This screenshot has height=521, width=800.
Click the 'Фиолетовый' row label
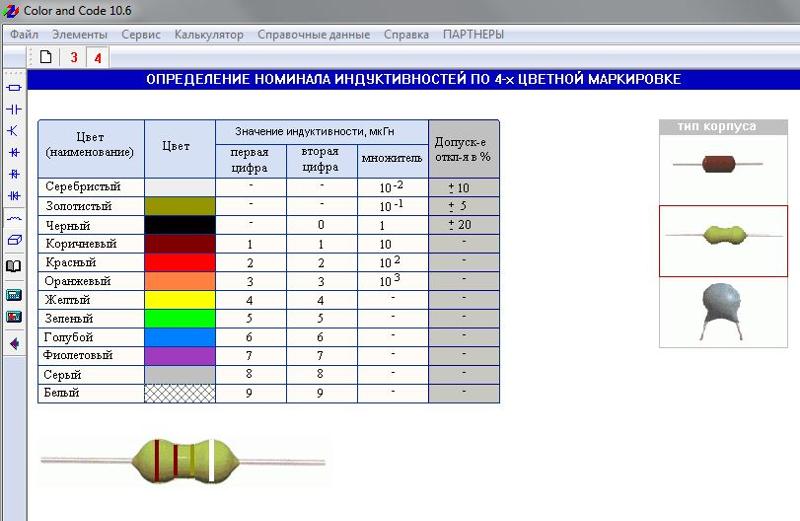pos(78,355)
